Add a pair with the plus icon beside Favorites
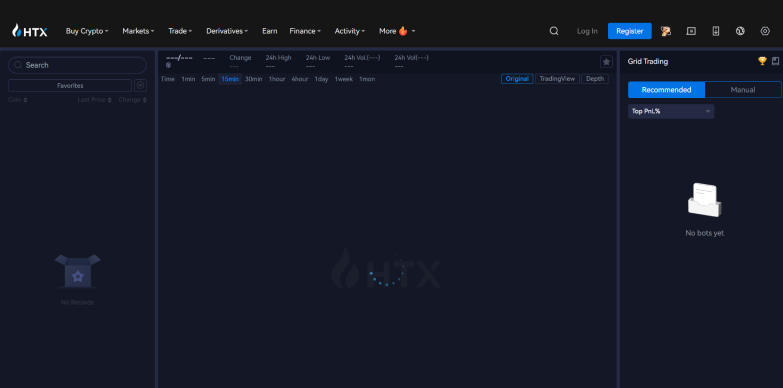Screen dimensions: 783x388 tap(140, 85)
